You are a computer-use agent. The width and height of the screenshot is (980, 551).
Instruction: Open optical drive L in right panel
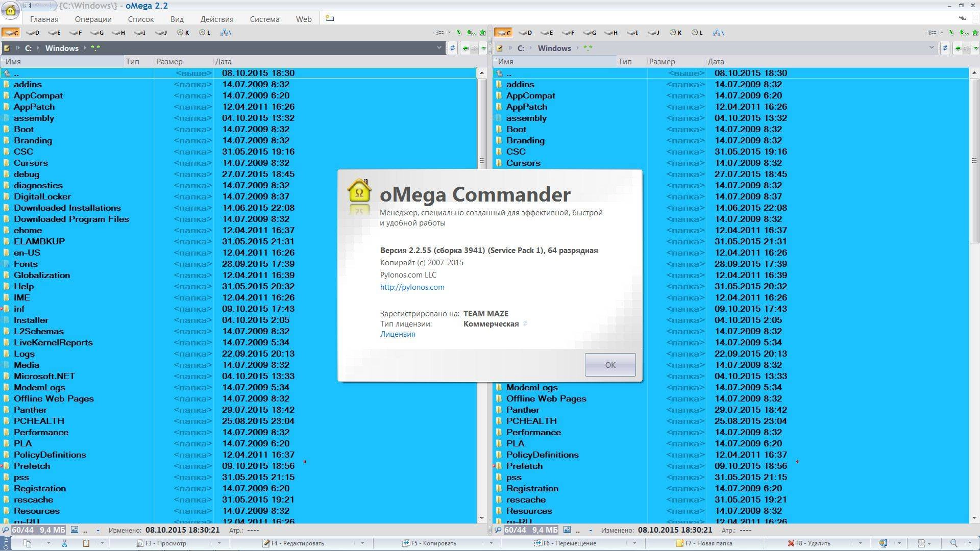pos(697,33)
